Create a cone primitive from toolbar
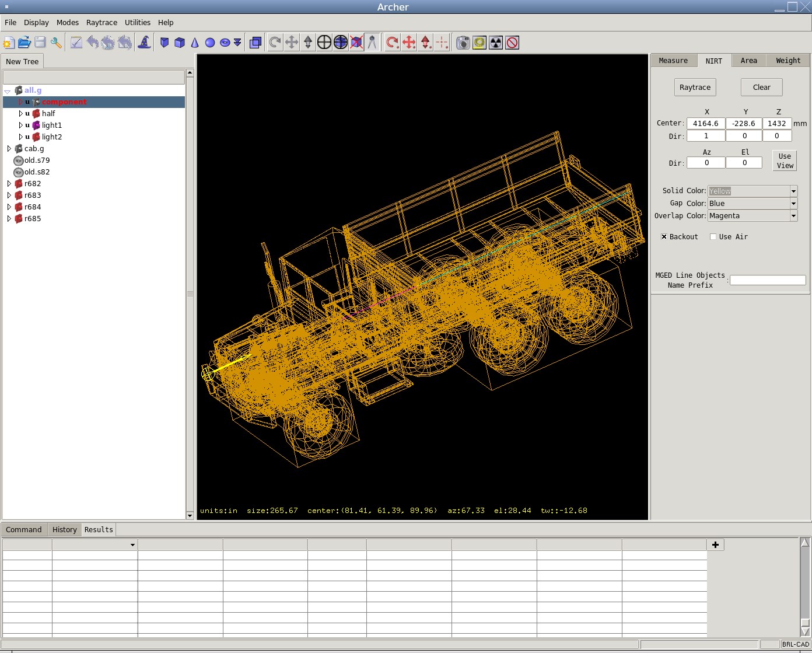812x653 pixels. pyautogui.click(x=195, y=43)
